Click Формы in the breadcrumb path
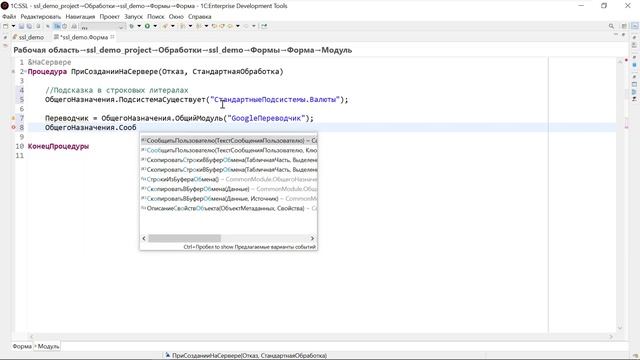 tap(265, 50)
